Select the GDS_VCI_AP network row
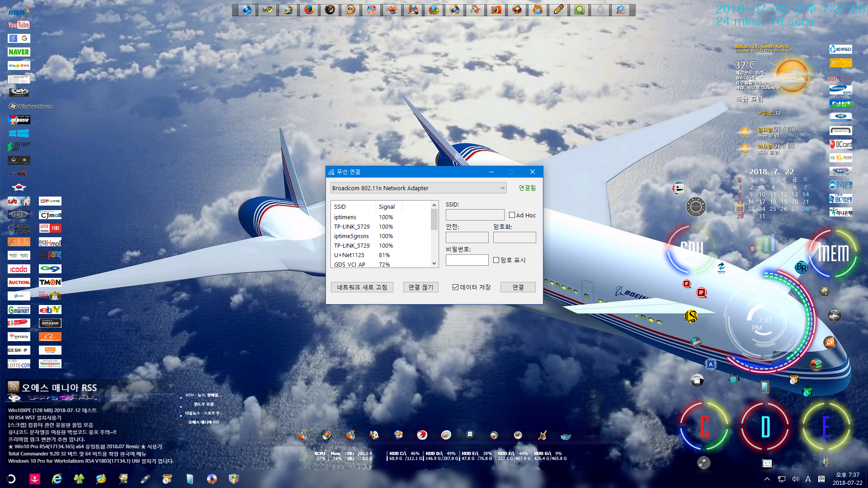Image resolution: width=868 pixels, height=488 pixels. coord(381,264)
